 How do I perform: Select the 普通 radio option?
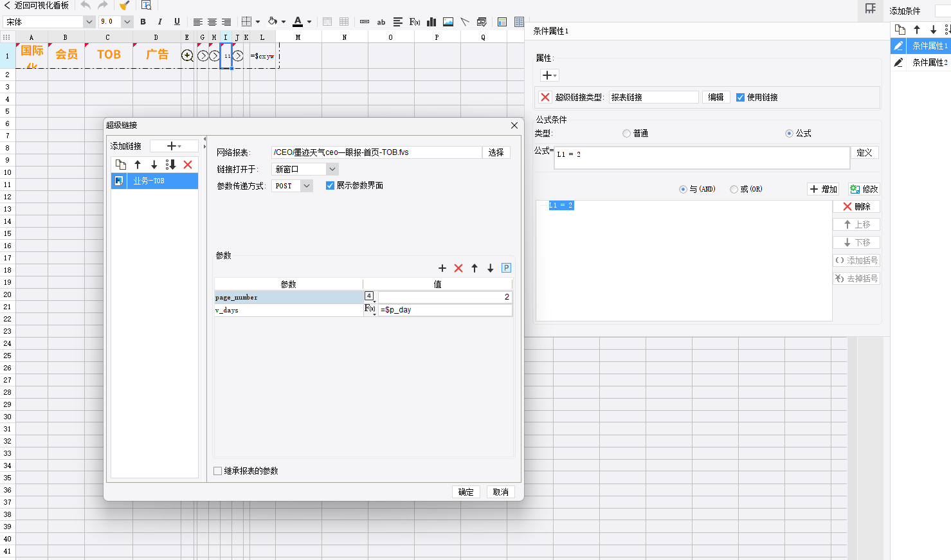pyautogui.click(x=626, y=134)
